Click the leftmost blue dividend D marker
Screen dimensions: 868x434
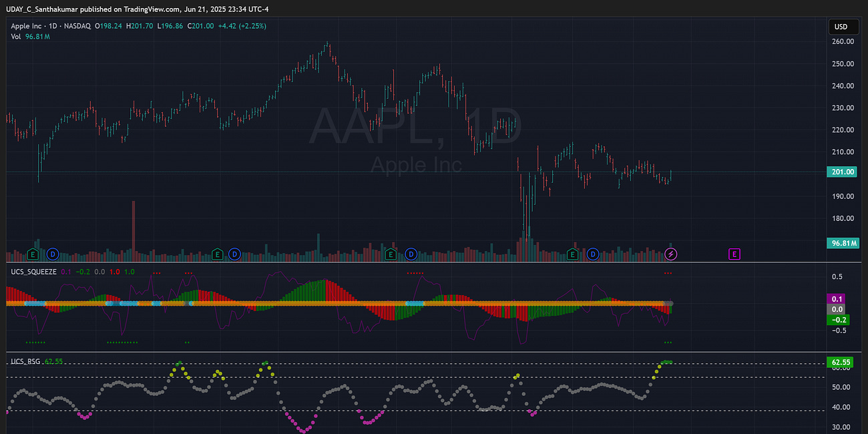tap(52, 254)
